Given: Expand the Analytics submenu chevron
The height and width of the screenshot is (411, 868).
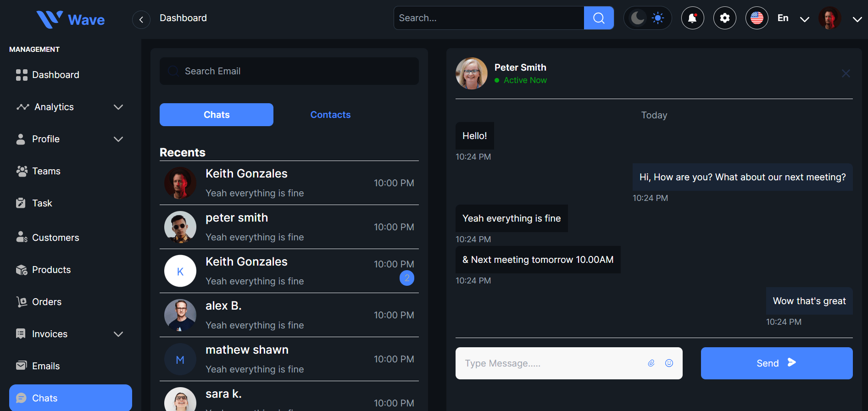Looking at the screenshot, I should 118,107.
